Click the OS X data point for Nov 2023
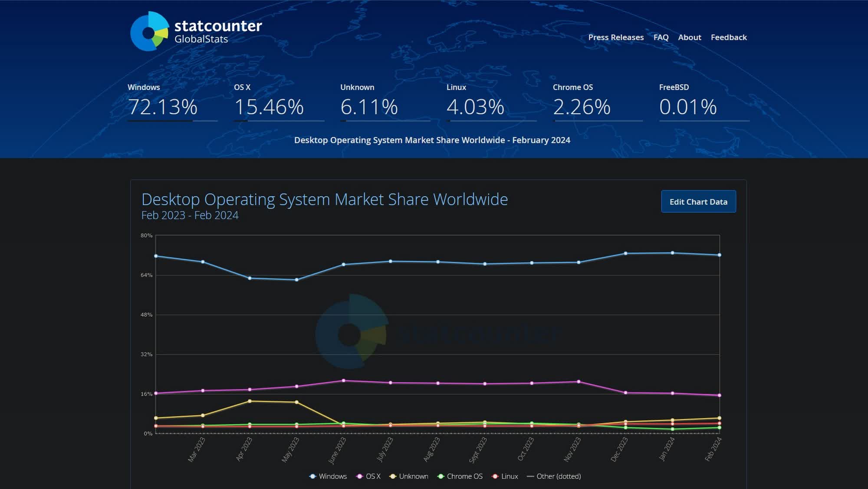Viewport: 868px width, 489px height. [579, 382]
